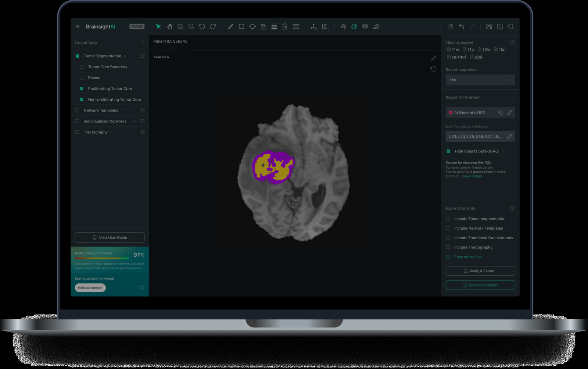
Task: Open the 3D axes orientation tool
Action: pyautogui.click(x=313, y=26)
